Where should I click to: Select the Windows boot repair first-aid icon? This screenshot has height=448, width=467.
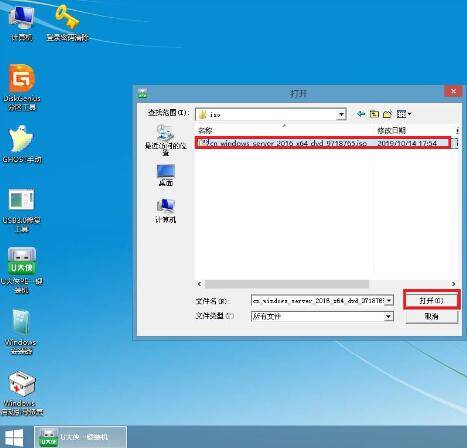[x=22, y=393]
